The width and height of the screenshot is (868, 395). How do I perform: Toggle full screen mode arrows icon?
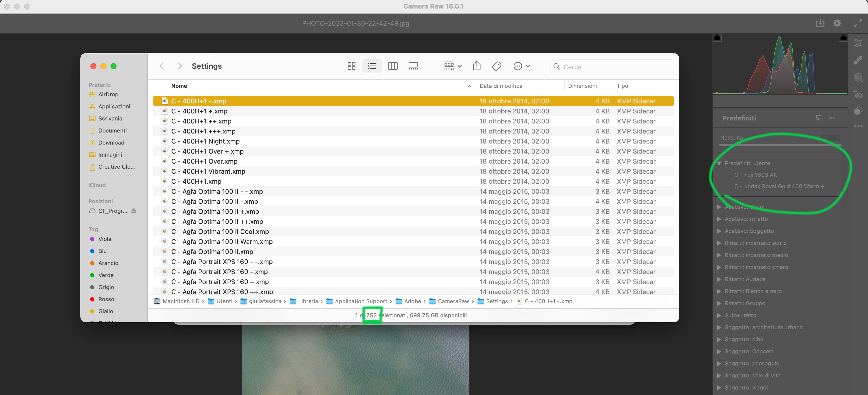click(858, 23)
